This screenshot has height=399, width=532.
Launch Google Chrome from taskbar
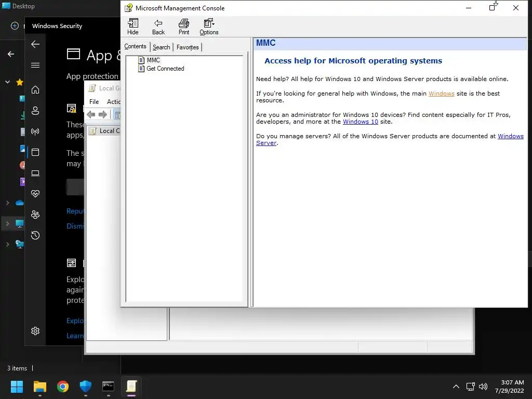coord(63,387)
